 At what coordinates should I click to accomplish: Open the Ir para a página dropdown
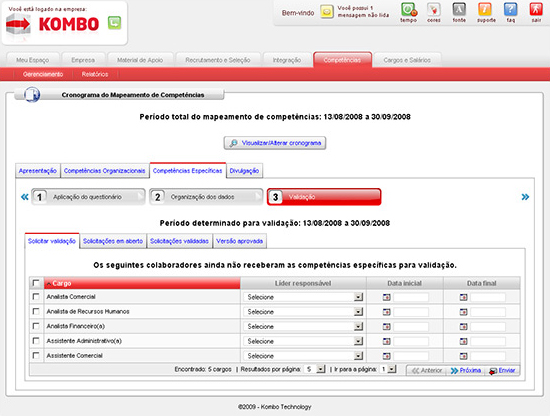(388, 369)
